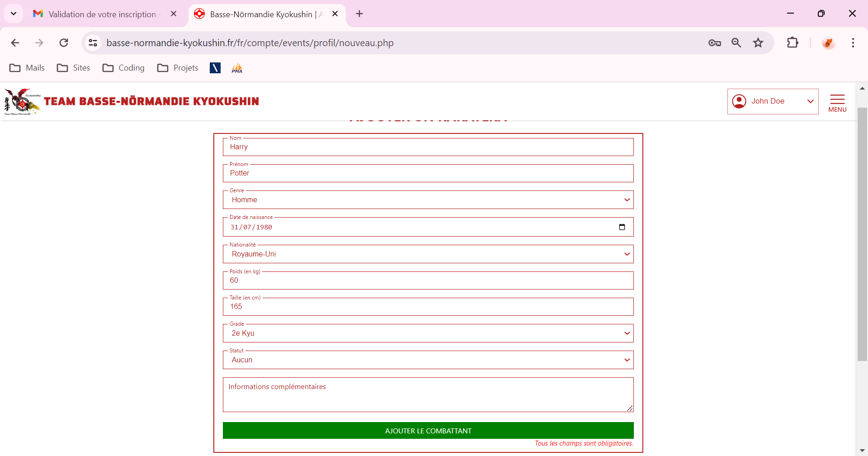Open the browser extensions puzzle icon
868x456 pixels.
pyautogui.click(x=793, y=43)
